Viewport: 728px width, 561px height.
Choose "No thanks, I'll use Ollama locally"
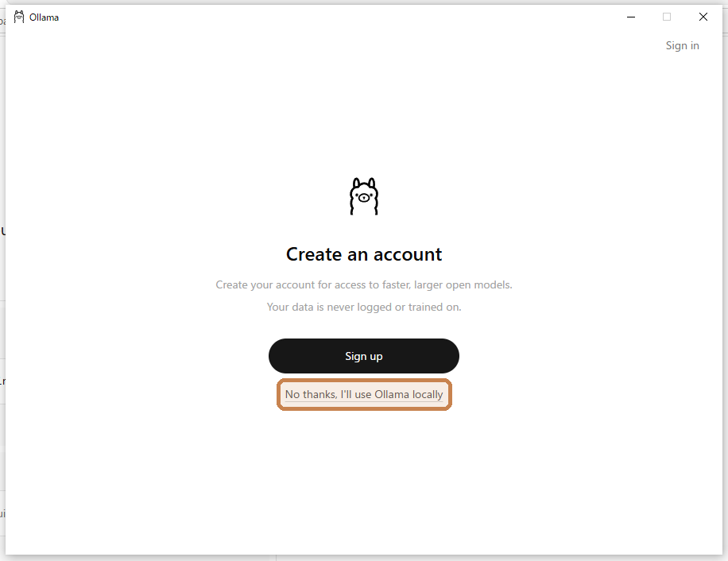click(364, 394)
